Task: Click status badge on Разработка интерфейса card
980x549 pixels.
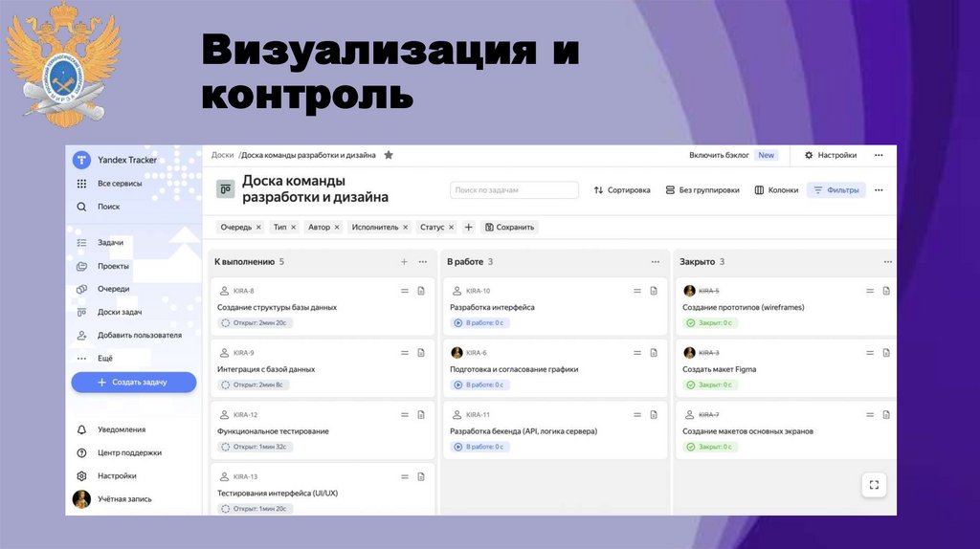Action: (480, 323)
